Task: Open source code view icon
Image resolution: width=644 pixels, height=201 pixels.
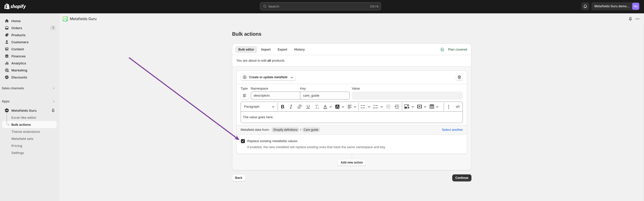Action: pos(458,107)
